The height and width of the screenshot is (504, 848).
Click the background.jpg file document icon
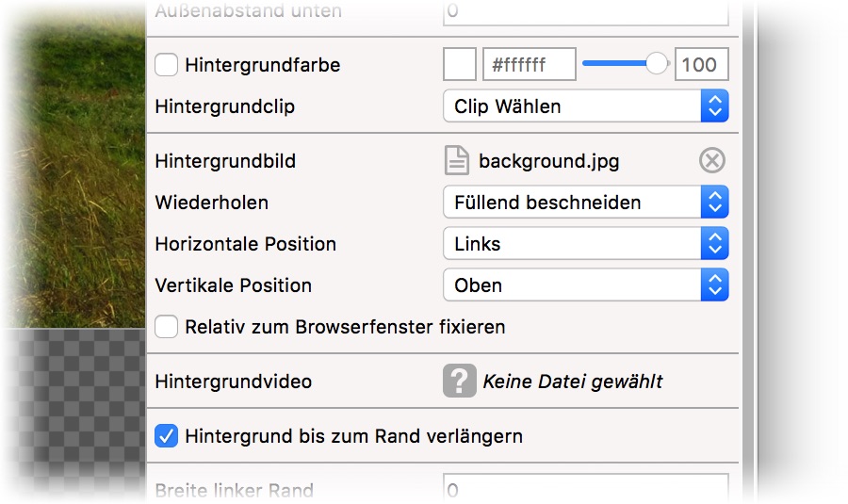click(x=457, y=161)
